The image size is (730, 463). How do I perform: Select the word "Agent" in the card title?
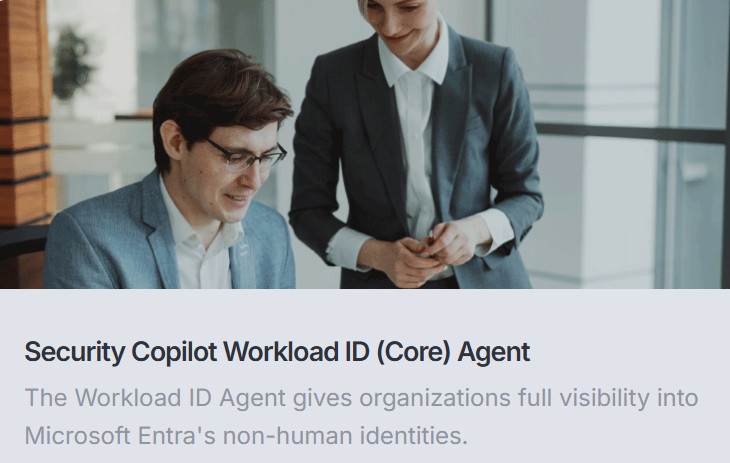click(x=493, y=352)
